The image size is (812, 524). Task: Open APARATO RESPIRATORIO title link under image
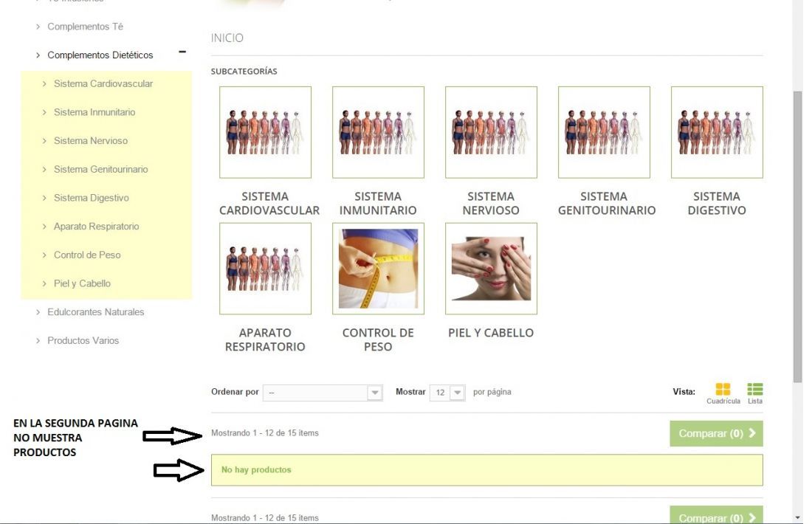click(x=265, y=339)
